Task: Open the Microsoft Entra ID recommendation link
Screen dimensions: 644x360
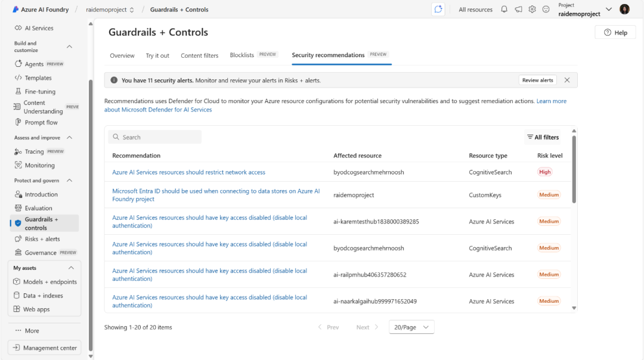Action: 216,195
